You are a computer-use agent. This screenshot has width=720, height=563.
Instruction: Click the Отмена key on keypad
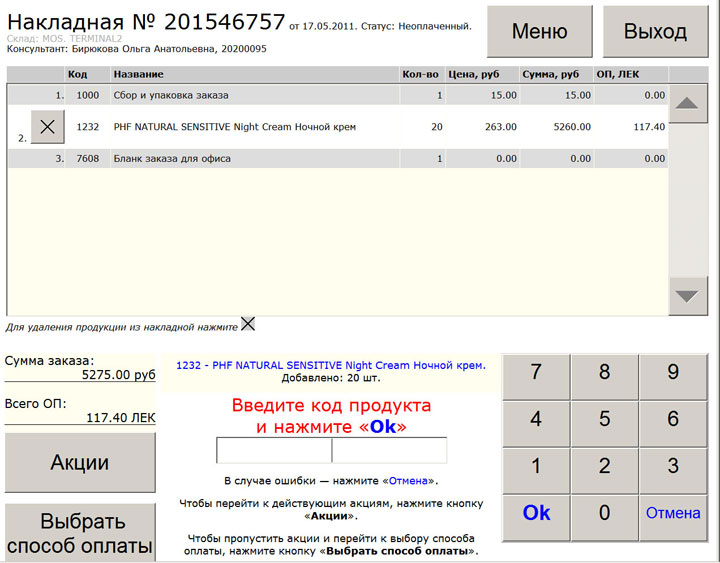[x=673, y=518]
